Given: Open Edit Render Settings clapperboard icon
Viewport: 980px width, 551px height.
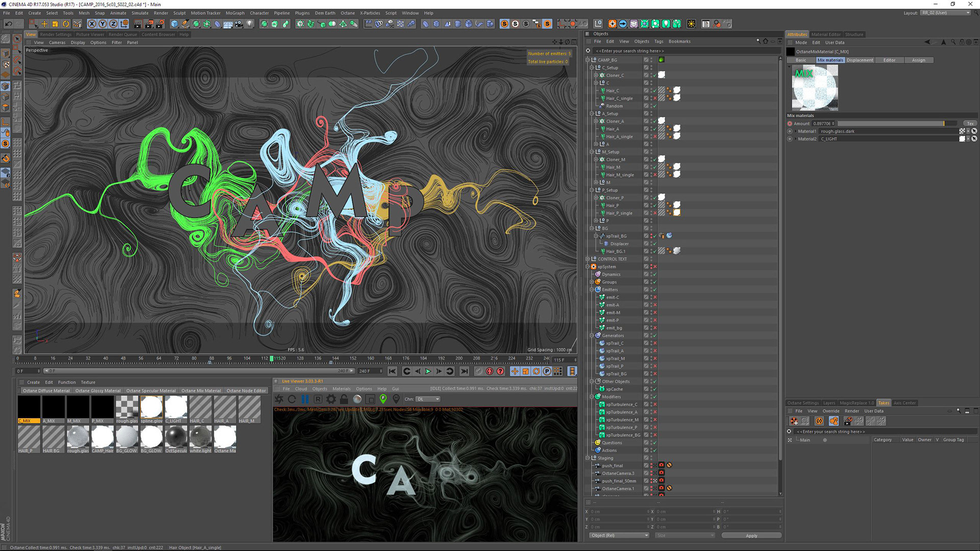Looking at the screenshot, I should coord(160,24).
